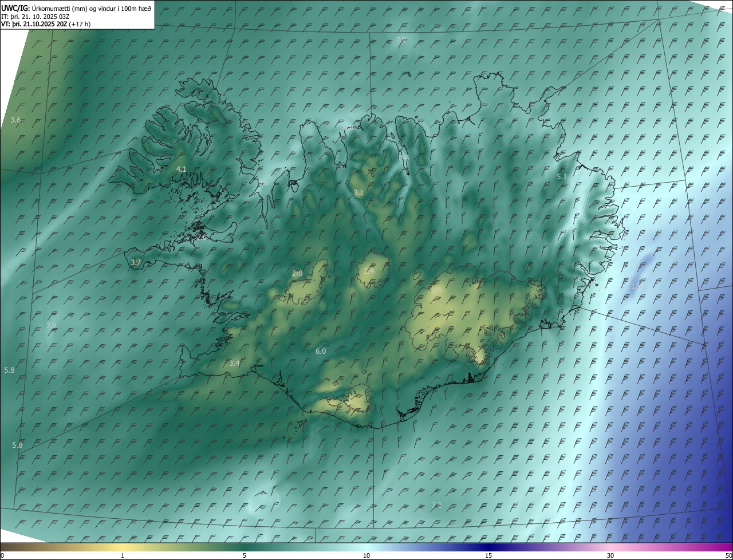Click the 3.6 value label
Screen dimensions: 733x560
pyautogui.click(x=15, y=120)
